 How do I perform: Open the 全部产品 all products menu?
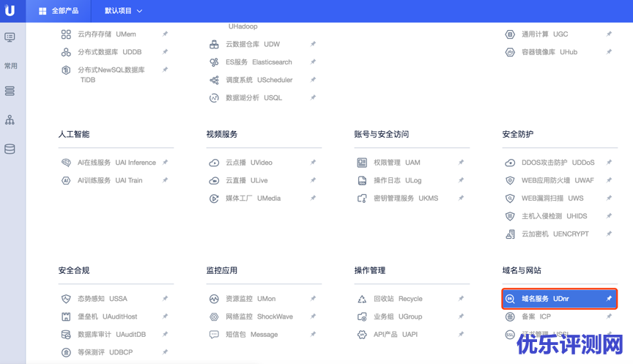(59, 11)
